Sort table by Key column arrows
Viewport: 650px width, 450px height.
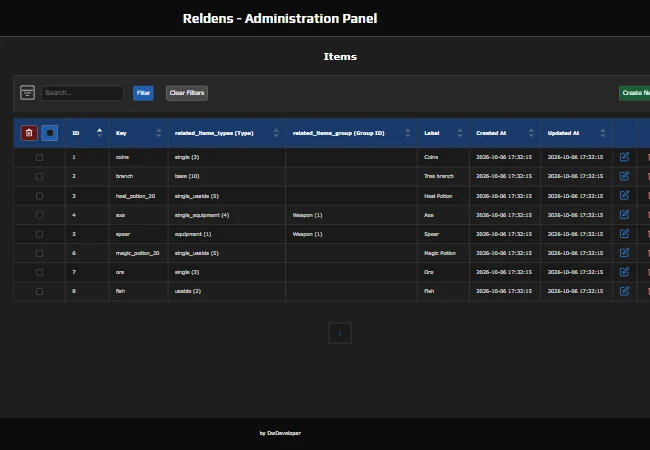click(x=159, y=133)
